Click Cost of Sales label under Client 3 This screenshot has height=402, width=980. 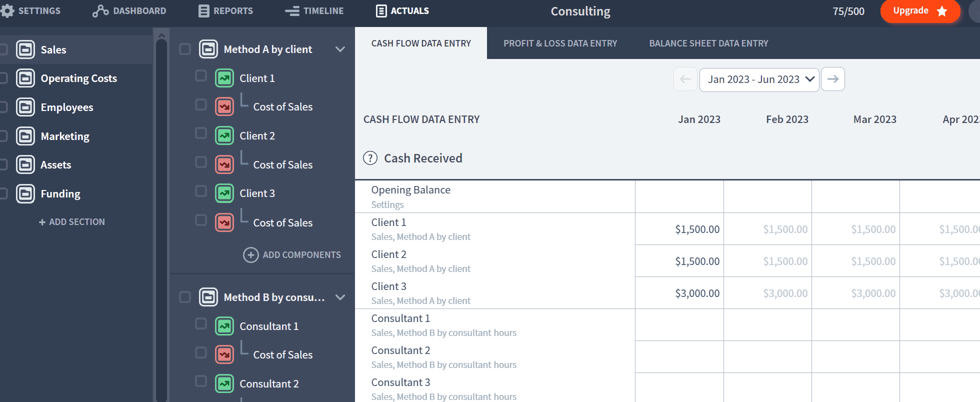283,222
